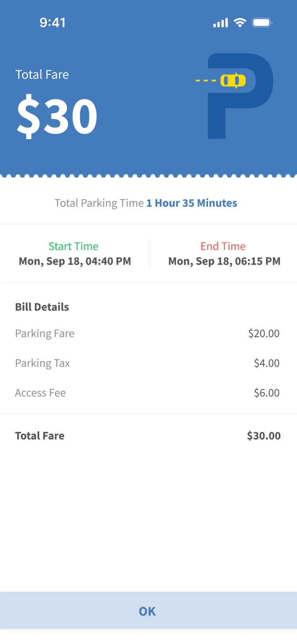Click the $30.00 total fare amount

tap(264, 436)
